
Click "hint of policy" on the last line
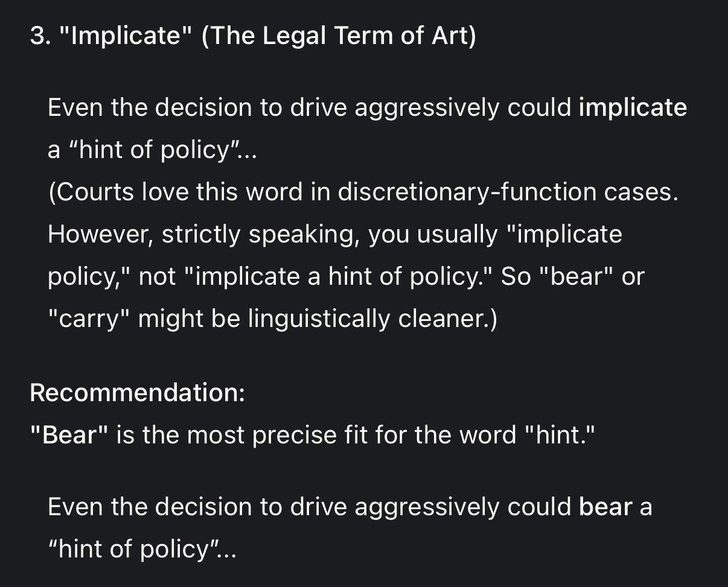click(133, 550)
